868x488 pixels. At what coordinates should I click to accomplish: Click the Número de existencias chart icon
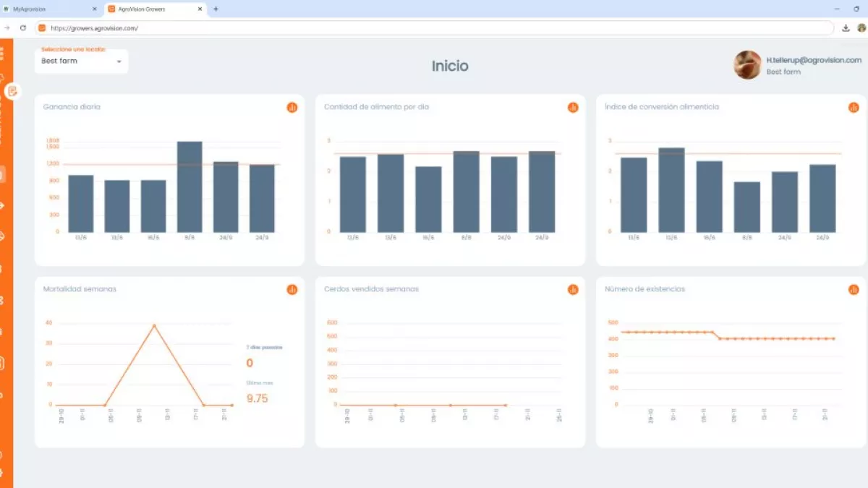[854, 289]
